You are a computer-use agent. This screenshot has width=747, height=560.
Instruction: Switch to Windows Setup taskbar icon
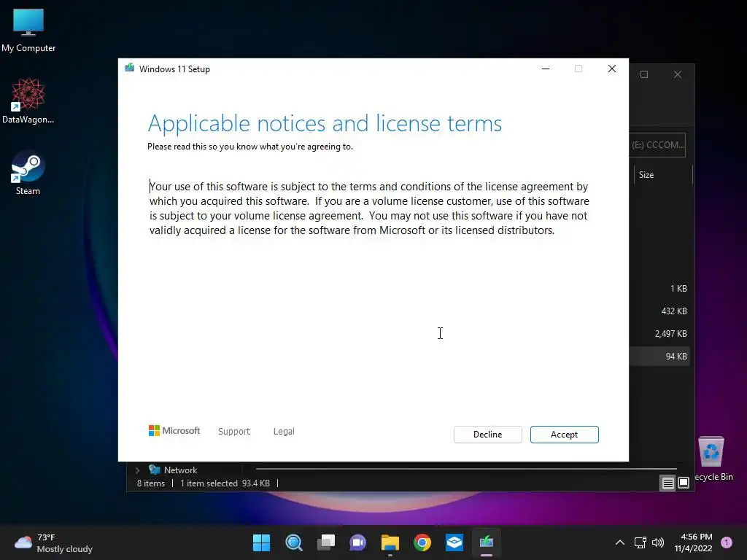point(487,542)
